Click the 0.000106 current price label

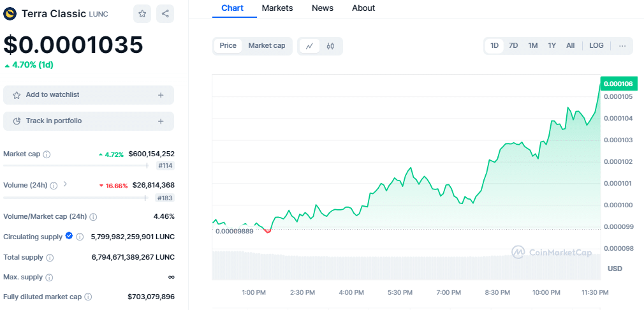click(x=619, y=84)
